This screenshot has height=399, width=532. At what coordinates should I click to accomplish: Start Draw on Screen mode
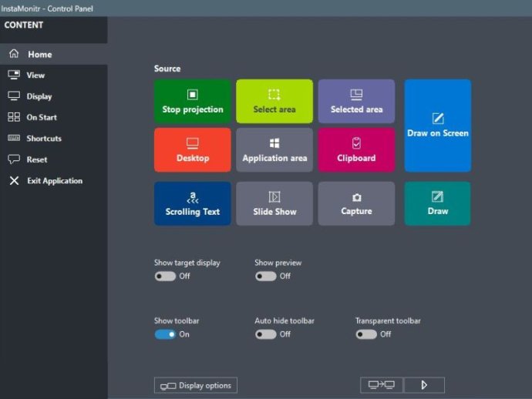coord(438,126)
